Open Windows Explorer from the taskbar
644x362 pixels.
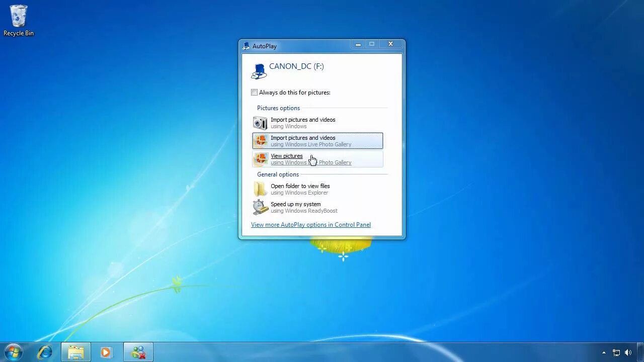tap(76, 352)
